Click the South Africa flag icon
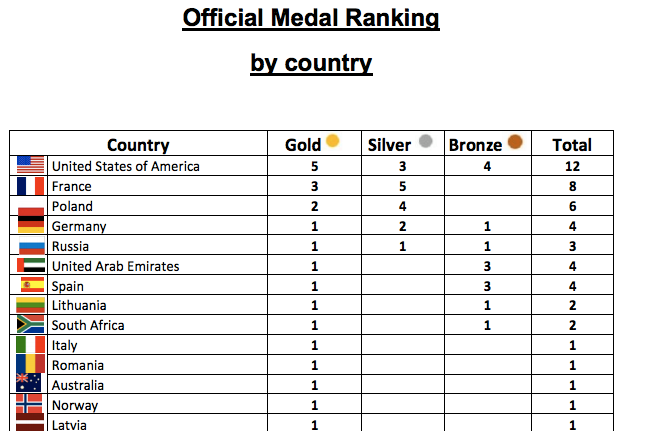661x431 pixels. pyautogui.click(x=30, y=325)
